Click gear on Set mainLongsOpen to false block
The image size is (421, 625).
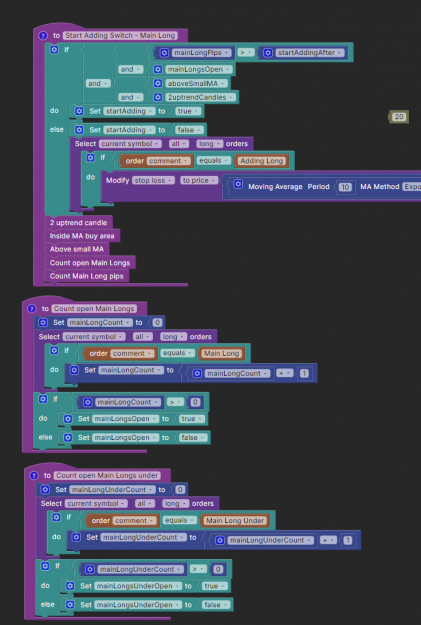[x=68, y=438]
